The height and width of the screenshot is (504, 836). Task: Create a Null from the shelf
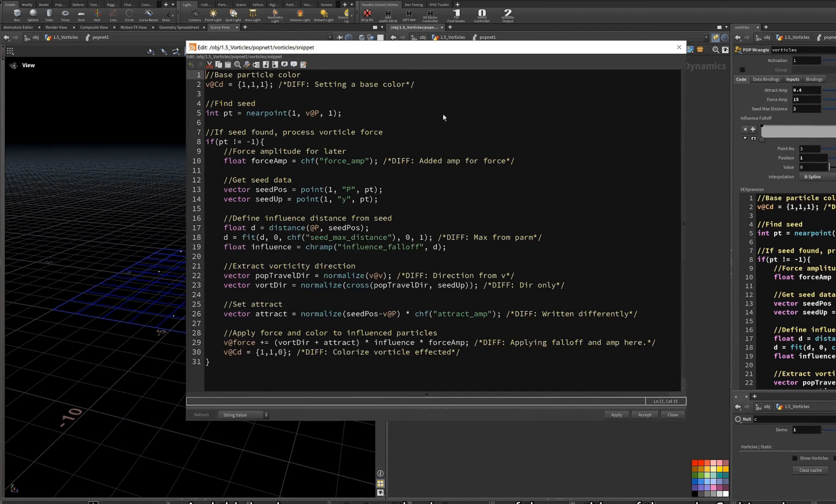[x=97, y=15]
